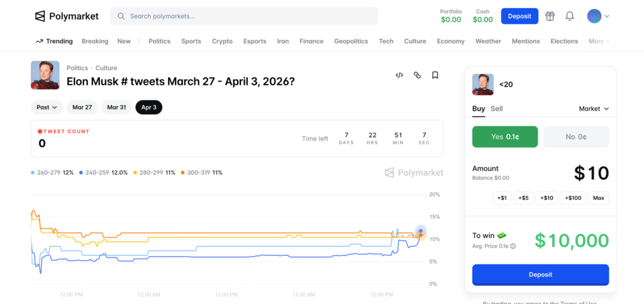The height and width of the screenshot is (304, 644).
Task: Open the Culture nav category
Action: coord(415,41)
